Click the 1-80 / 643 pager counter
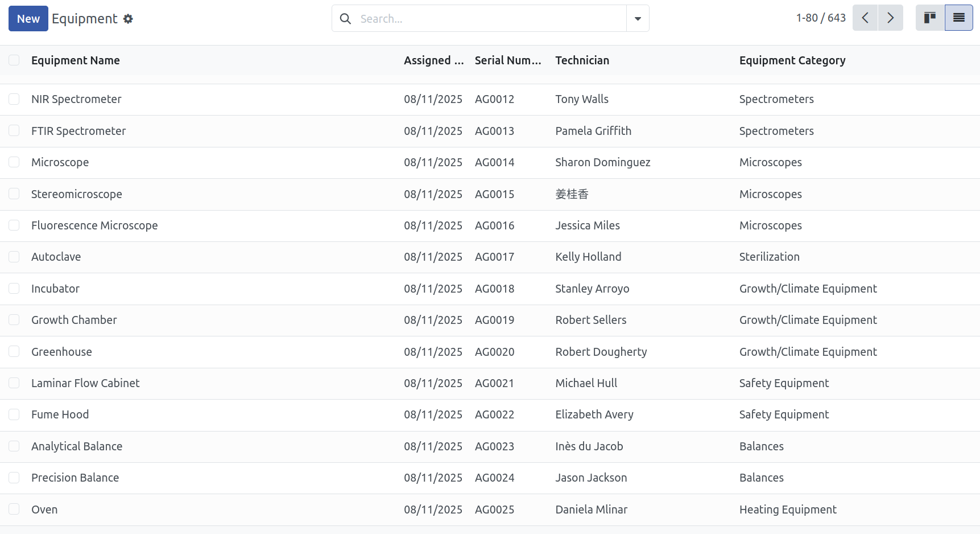 tap(821, 18)
